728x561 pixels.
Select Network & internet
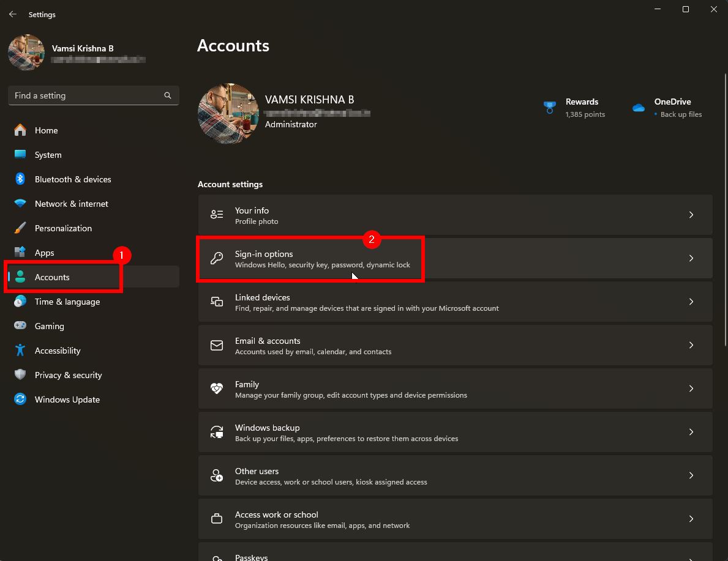93,204
